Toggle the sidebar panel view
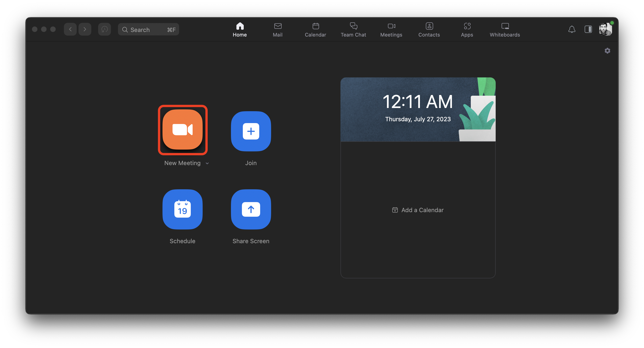 coord(588,29)
